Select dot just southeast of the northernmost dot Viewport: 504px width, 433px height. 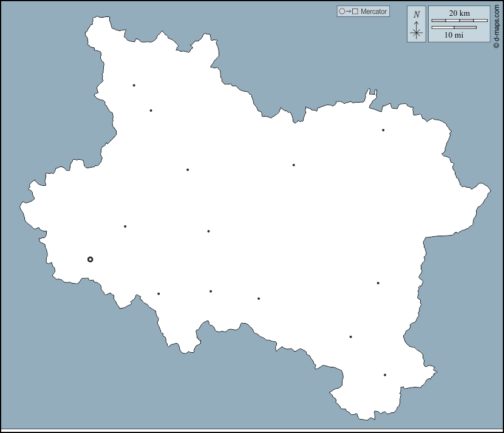[x=151, y=111]
